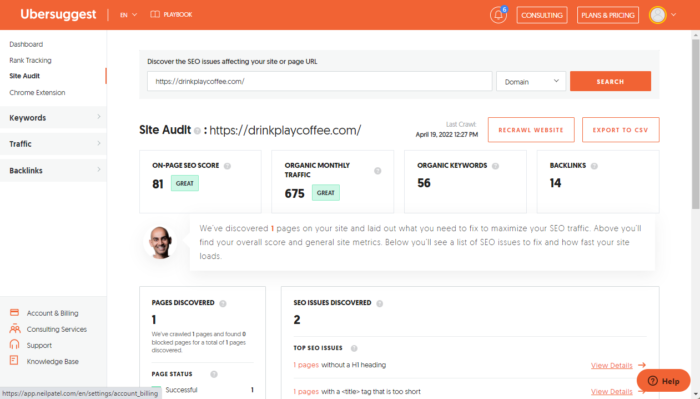Expand the Backlinks sidebar section

(53, 170)
